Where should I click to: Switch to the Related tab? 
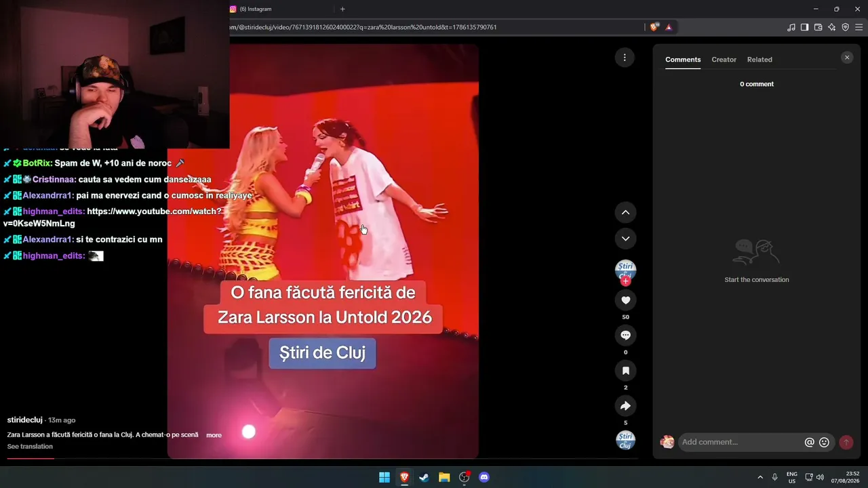(759, 60)
